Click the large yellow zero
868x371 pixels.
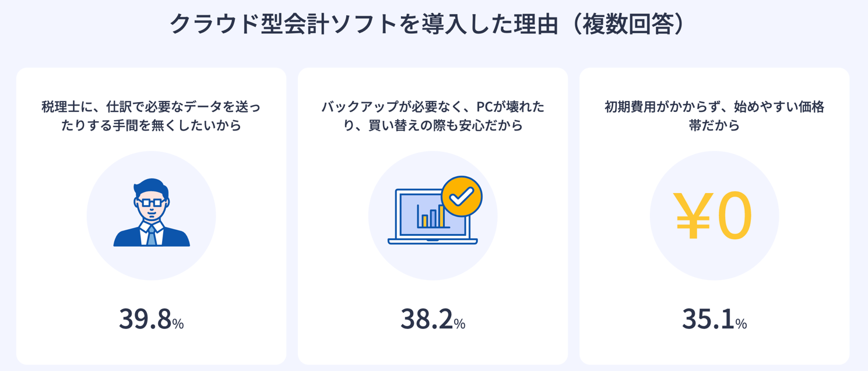click(x=735, y=216)
